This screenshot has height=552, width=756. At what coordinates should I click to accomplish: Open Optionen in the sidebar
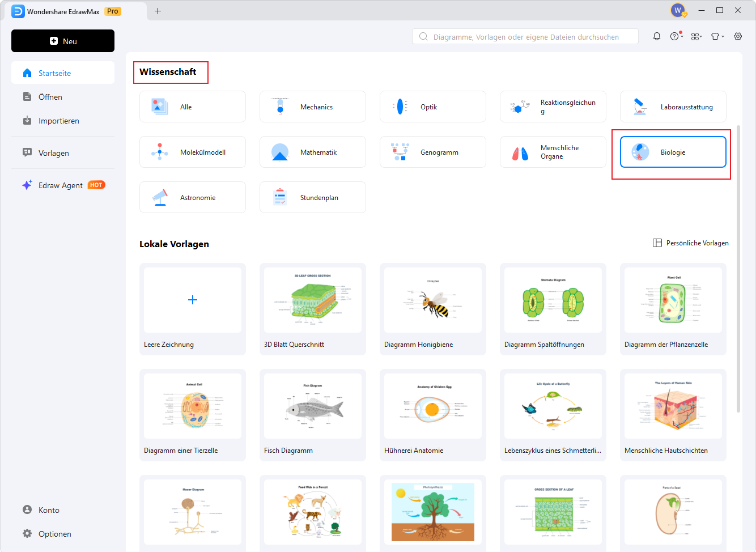click(54, 534)
